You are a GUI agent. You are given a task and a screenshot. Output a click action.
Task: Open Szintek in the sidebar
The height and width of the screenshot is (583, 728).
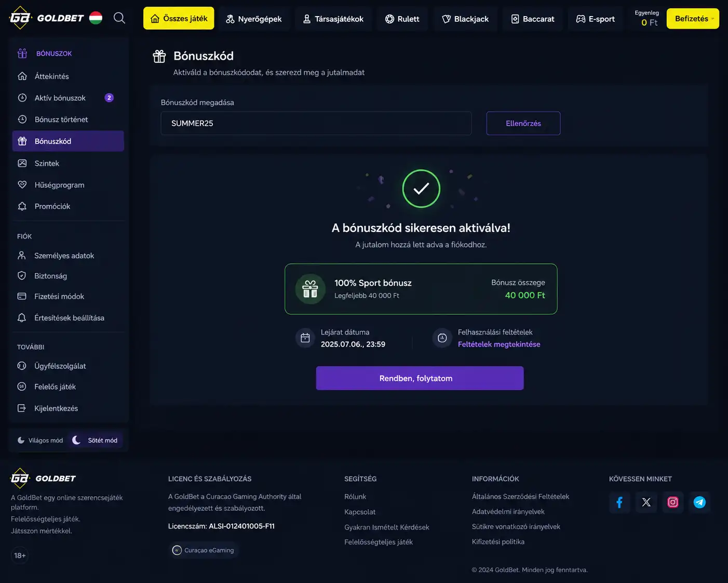pos(68,163)
